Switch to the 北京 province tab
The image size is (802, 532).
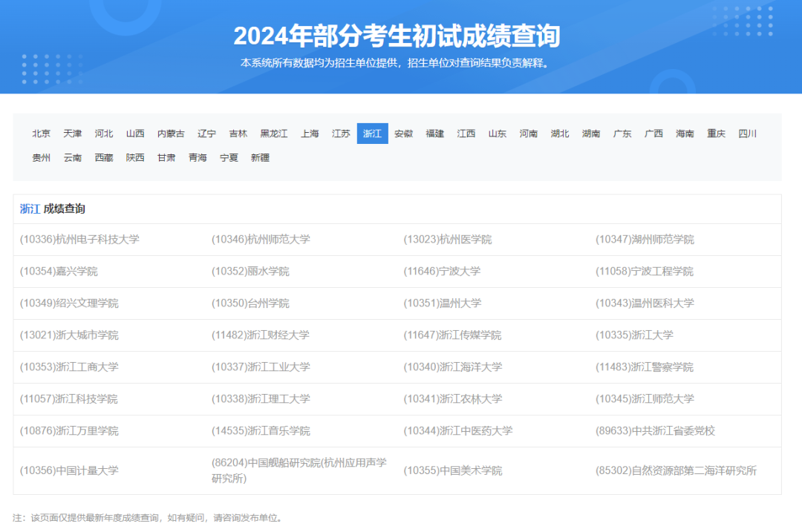coord(41,134)
